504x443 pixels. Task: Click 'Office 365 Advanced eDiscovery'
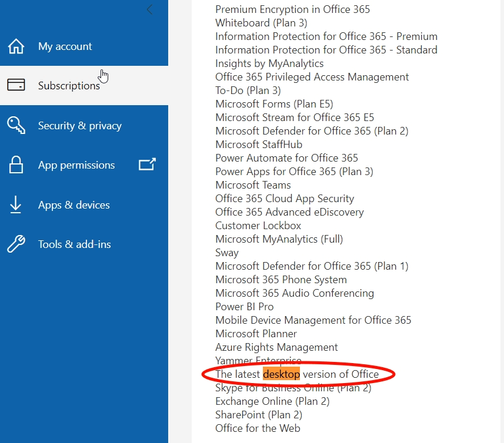(x=289, y=212)
